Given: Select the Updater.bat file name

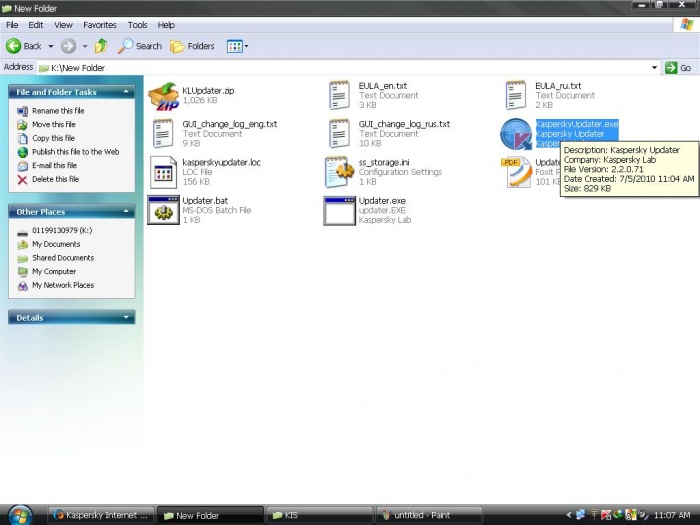Looking at the screenshot, I should [205, 201].
